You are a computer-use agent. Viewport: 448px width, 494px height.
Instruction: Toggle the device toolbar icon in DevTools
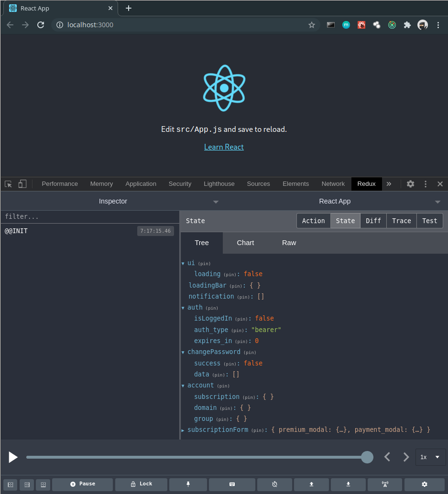pyautogui.click(x=22, y=184)
